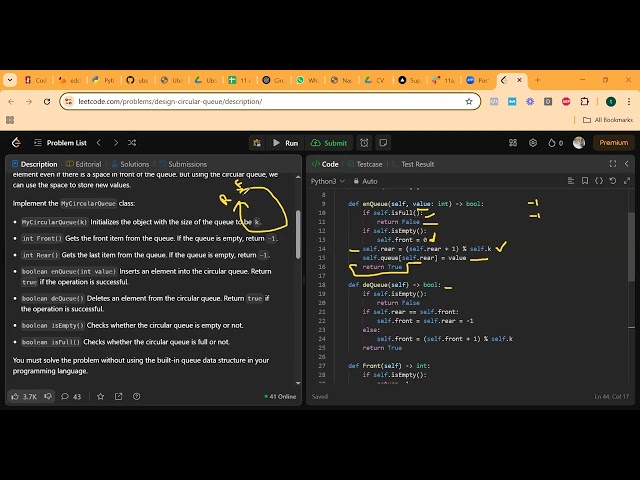Open the Submissions tab
The width and height of the screenshot is (640, 480).
(x=183, y=164)
